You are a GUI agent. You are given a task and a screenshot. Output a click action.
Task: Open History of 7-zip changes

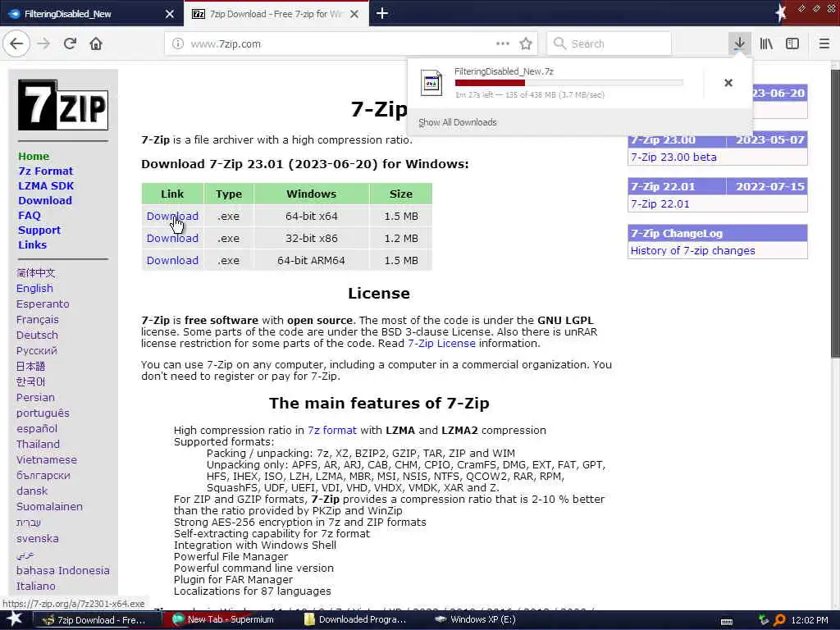click(692, 250)
